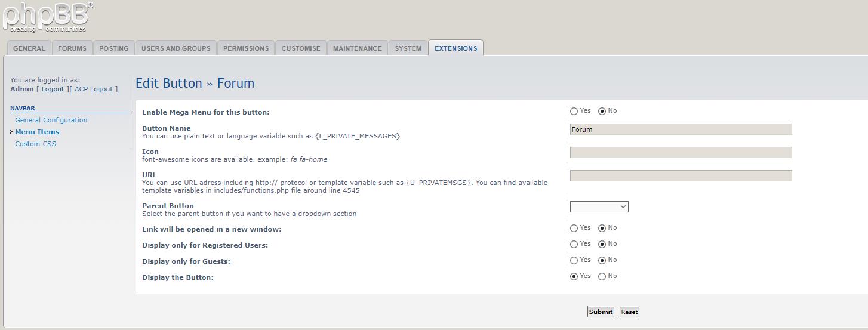Switch to the Maintenance tab
This screenshot has width=868, height=330.
click(358, 48)
